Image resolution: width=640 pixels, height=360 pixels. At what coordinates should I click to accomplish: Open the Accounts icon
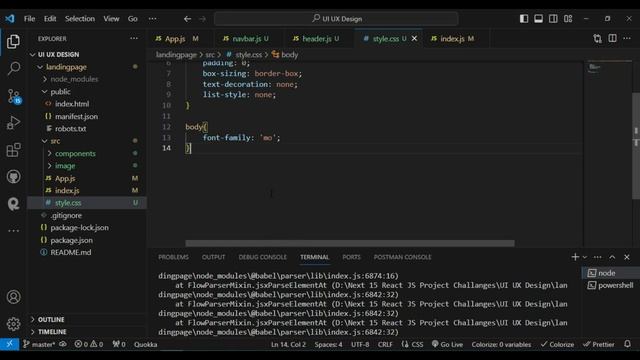(x=13, y=297)
